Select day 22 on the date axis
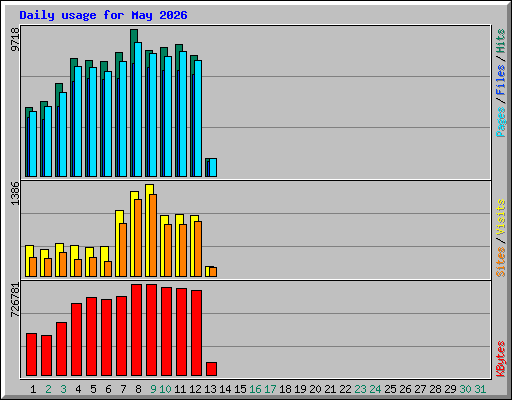This screenshot has height=400, width=512. click(x=345, y=389)
